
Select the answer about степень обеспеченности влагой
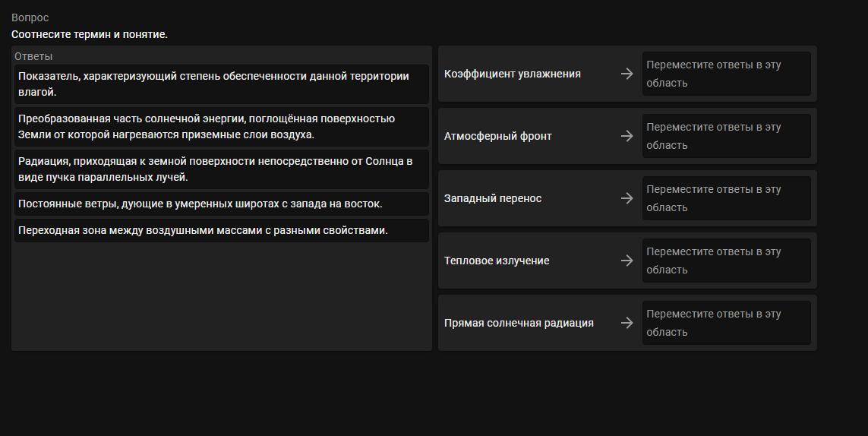tap(222, 84)
